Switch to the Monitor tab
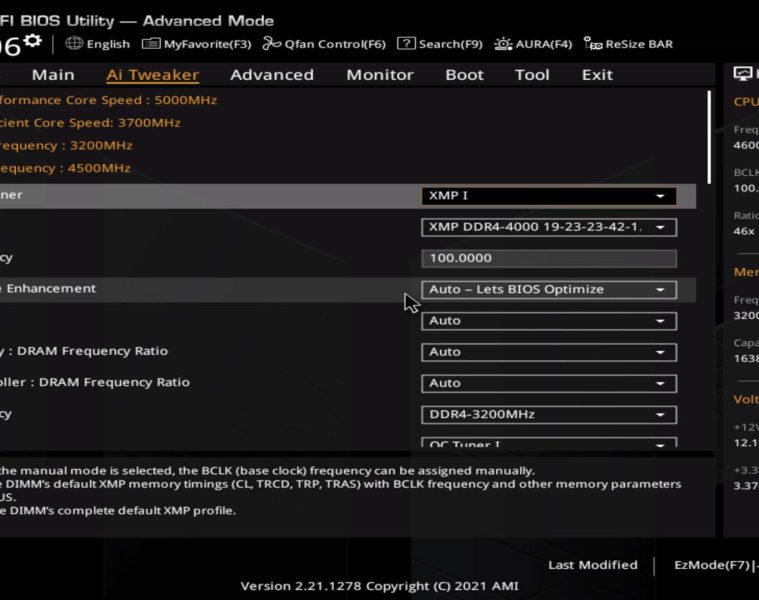This screenshot has height=600, width=759. click(380, 75)
